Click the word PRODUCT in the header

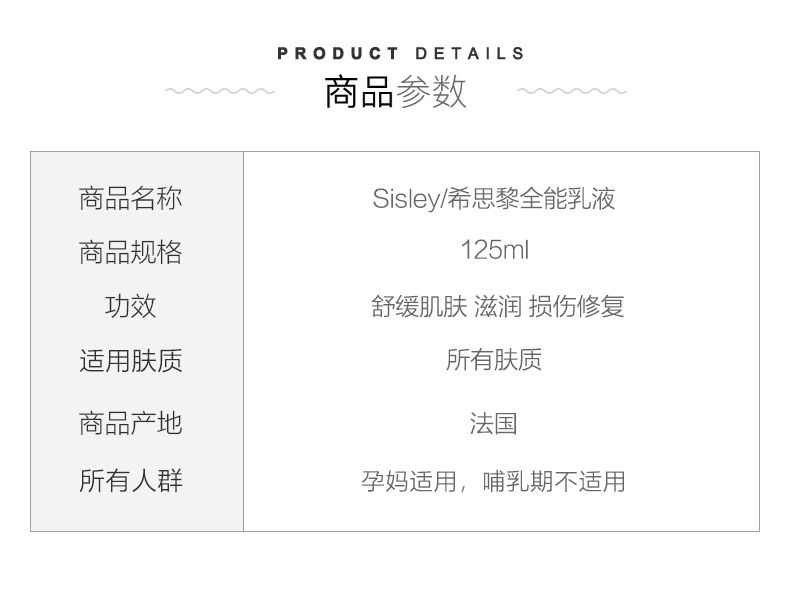[x=338, y=54]
